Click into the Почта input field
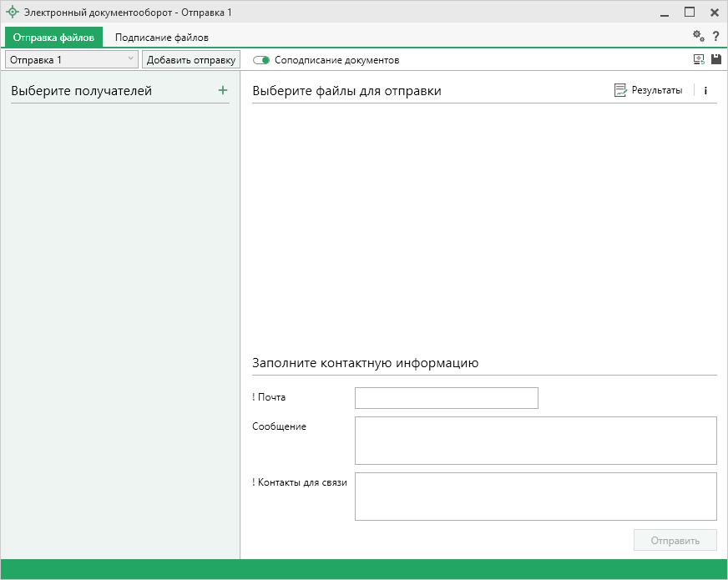 click(446, 398)
